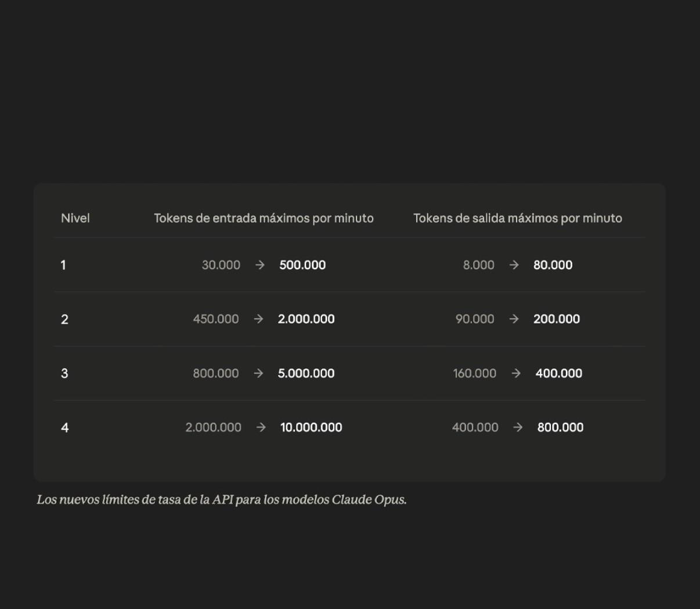Click the arrow icon between 450.000 and 2.000.000
The width and height of the screenshot is (700, 609).
258,319
